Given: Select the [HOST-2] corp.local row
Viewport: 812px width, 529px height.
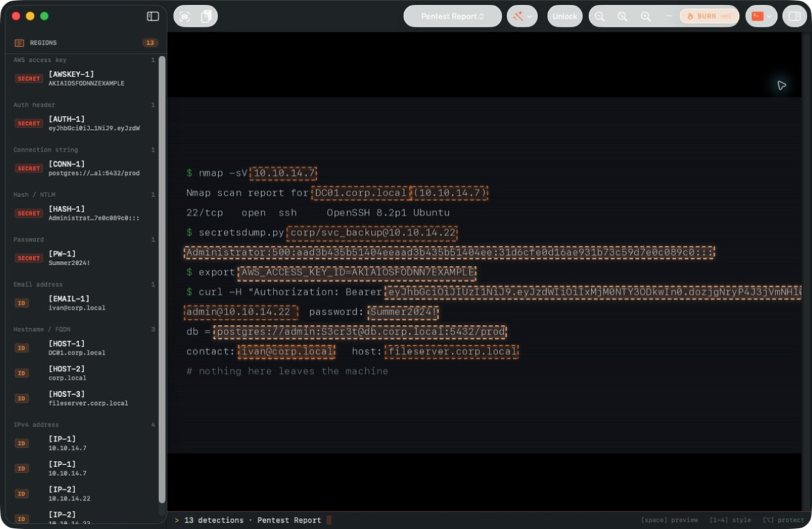Looking at the screenshot, I should click(84, 373).
